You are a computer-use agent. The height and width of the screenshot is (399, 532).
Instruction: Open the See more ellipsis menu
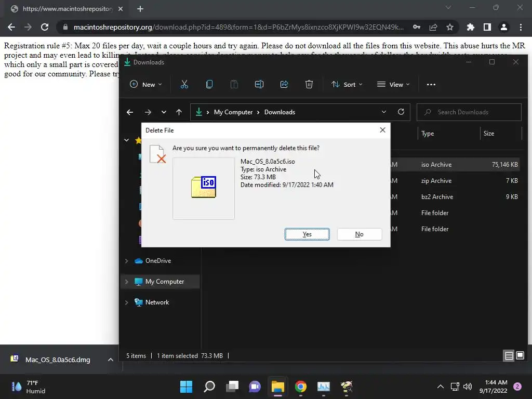click(431, 85)
